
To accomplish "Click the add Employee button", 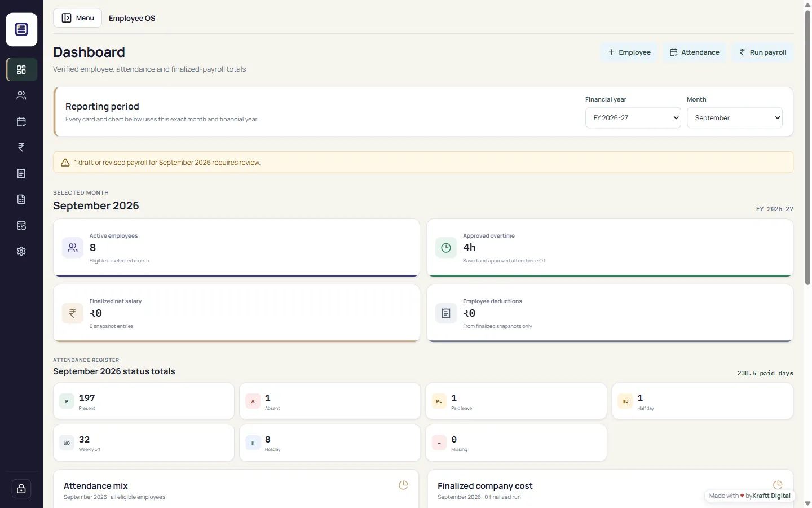I will (629, 52).
